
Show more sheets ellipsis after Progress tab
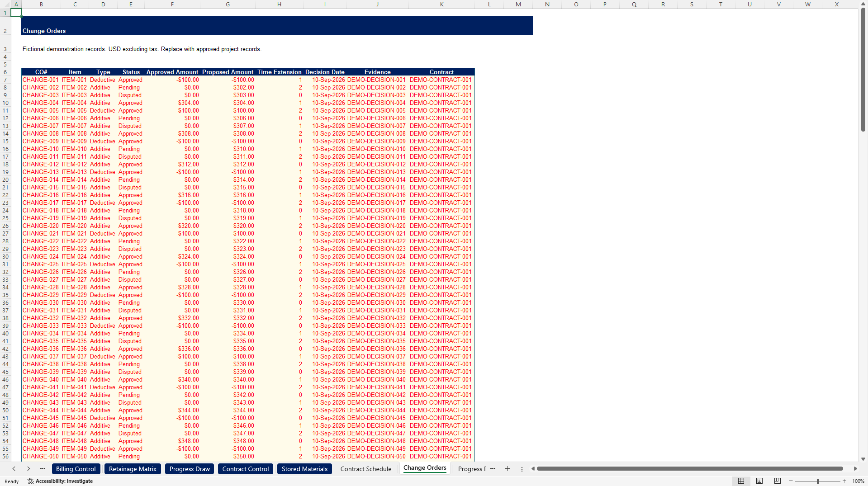(493, 469)
